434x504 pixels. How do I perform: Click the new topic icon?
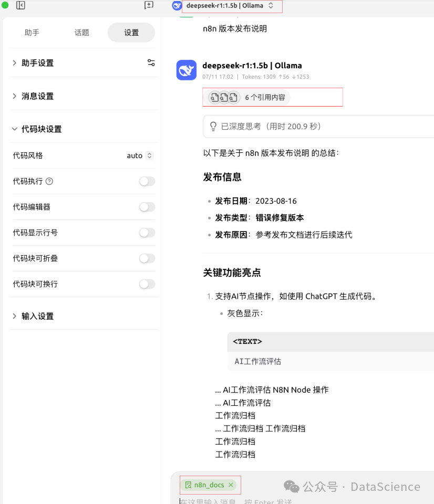tap(149, 5)
